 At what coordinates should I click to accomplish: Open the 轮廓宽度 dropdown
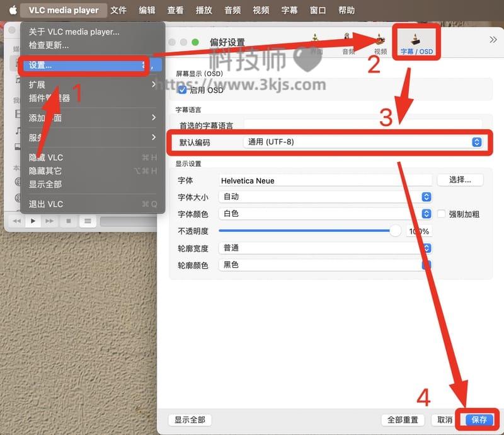point(325,248)
